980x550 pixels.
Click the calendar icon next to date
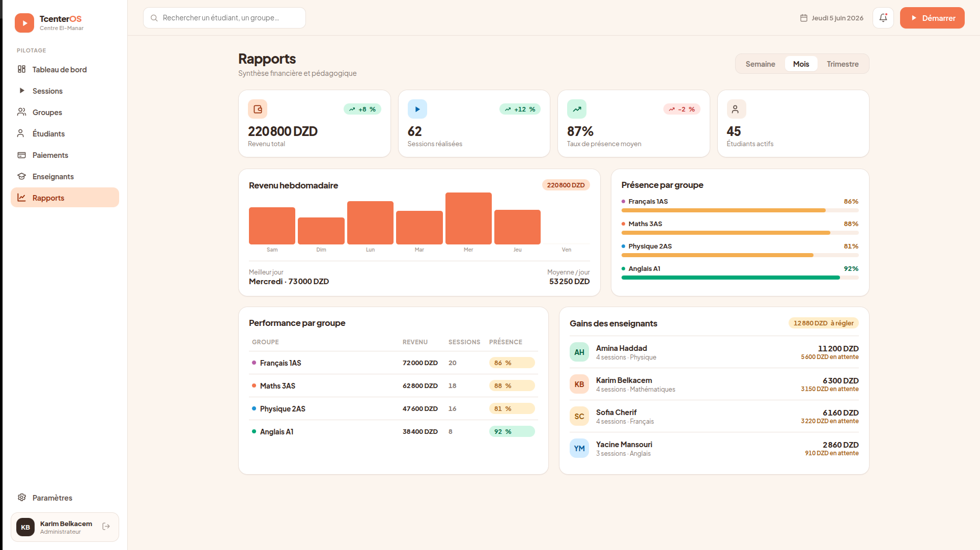(x=803, y=18)
